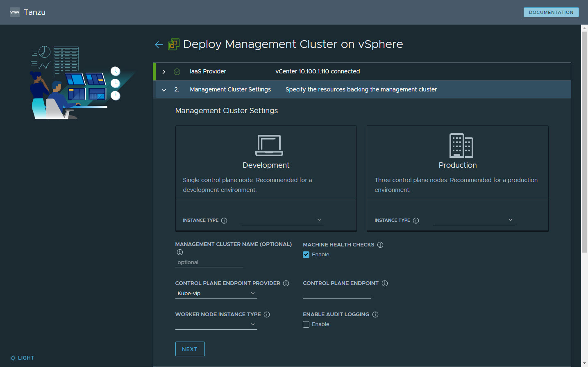Image resolution: width=588 pixels, height=367 pixels.
Task: Show info for Machine Health Checks
Action: click(380, 245)
